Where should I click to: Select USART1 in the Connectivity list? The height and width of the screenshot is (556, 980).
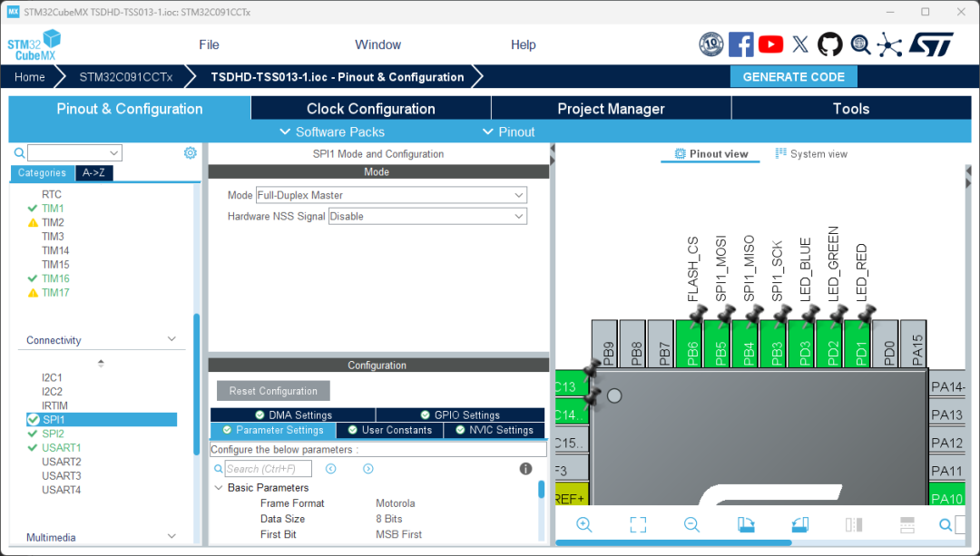click(61, 447)
